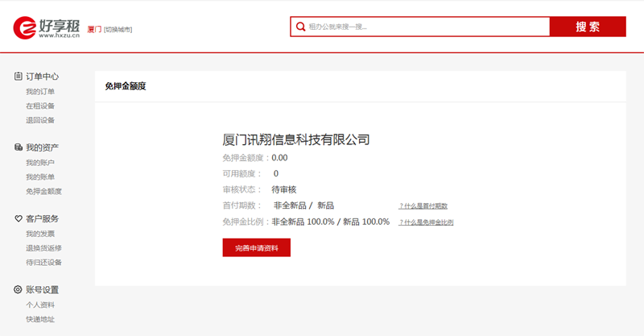Click the 可用额度 label
The width and height of the screenshot is (644, 336).
point(242,174)
